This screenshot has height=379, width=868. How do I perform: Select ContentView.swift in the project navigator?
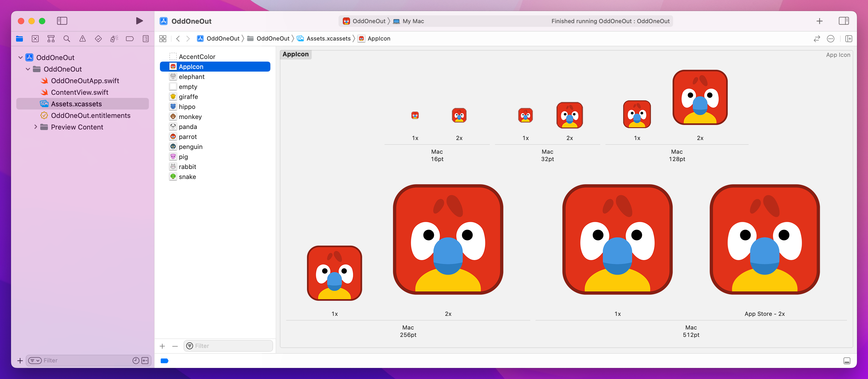coord(79,92)
